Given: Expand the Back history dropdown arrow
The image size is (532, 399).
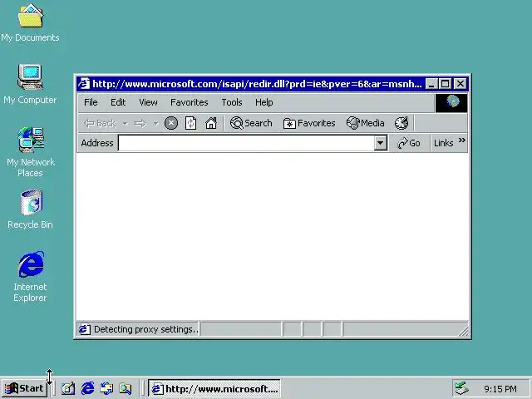Looking at the screenshot, I should click(126, 123).
